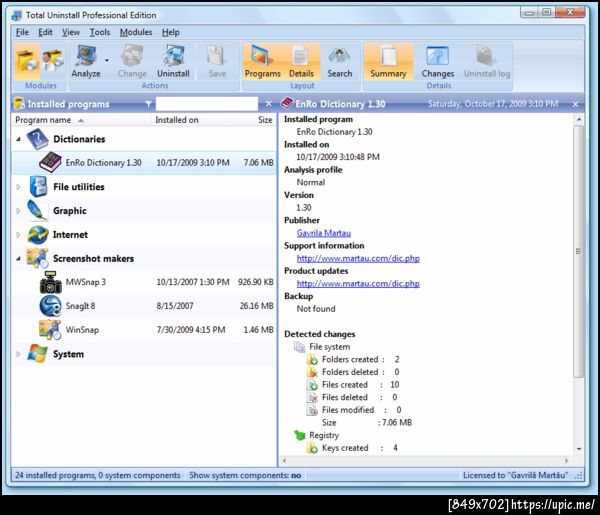Open the Modules menu

[x=136, y=33]
